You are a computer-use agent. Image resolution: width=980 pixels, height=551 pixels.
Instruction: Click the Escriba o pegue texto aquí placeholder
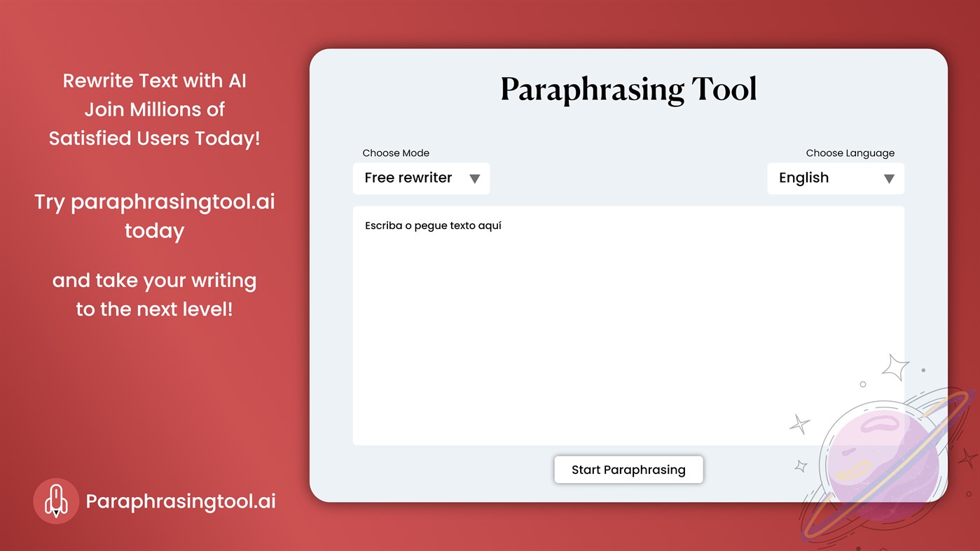[x=432, y=225]
